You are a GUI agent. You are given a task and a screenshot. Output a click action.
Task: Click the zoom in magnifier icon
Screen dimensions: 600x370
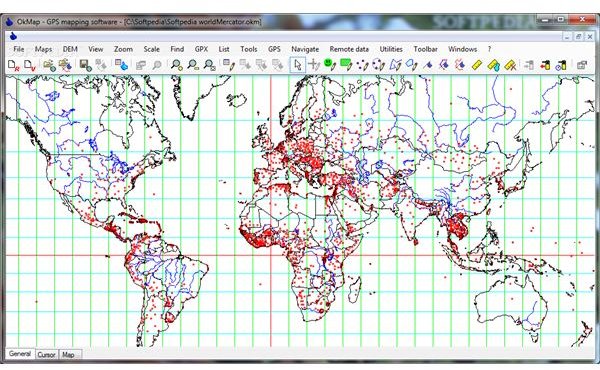click(176, 65)
